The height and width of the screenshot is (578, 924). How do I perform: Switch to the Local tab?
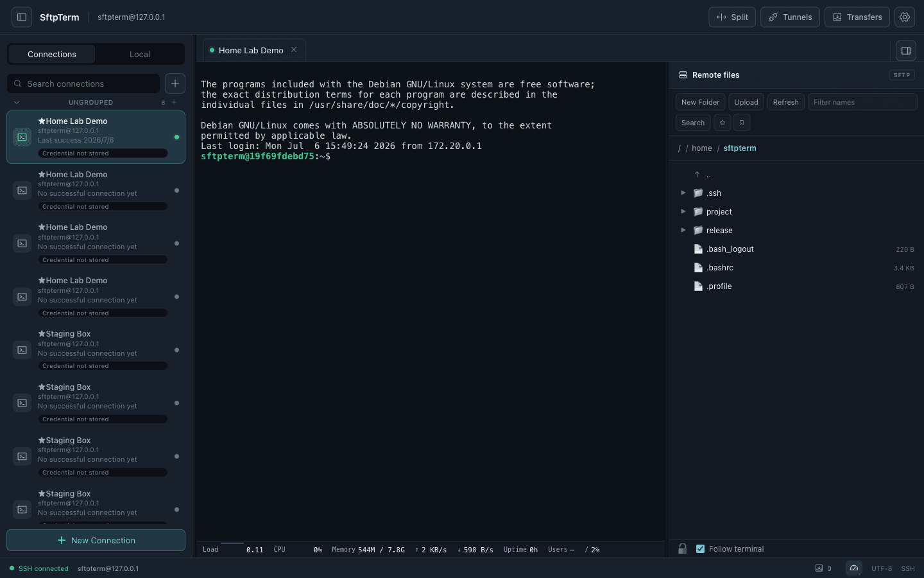click(140, 55)
